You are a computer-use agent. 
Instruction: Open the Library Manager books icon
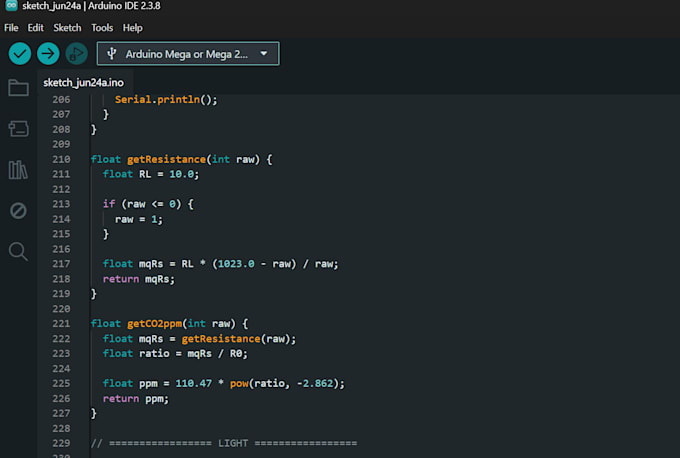(x=18, y=170)
